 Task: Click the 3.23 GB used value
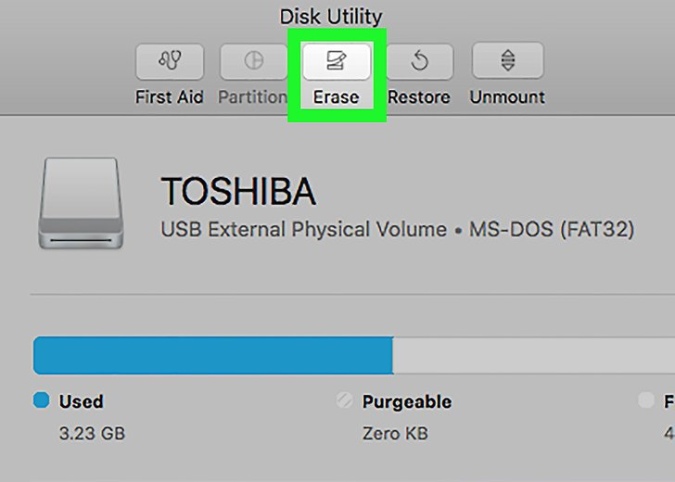(92, 433)
